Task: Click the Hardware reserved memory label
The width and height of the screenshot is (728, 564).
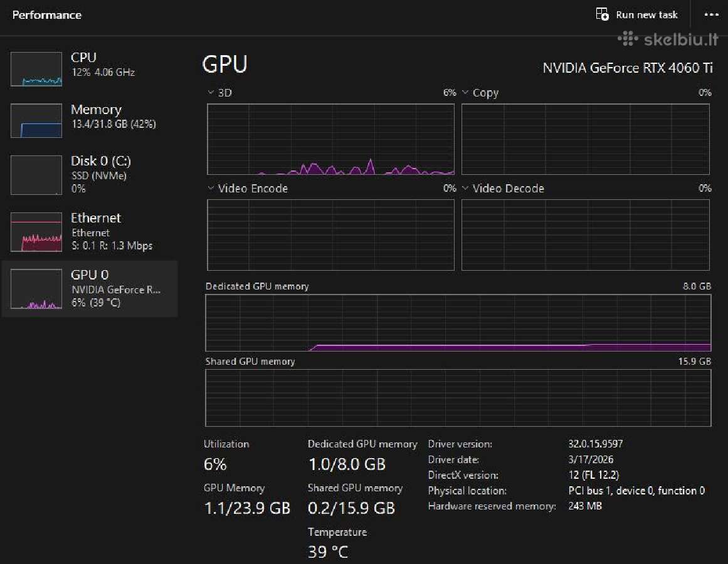Action: click(x=492, y=506)
